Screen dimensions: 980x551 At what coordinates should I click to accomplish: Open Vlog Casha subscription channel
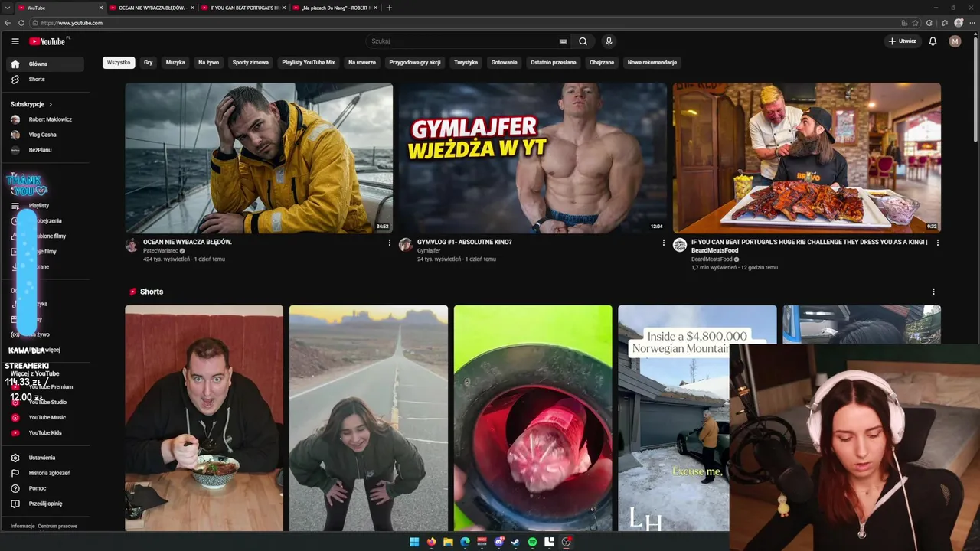45,135
